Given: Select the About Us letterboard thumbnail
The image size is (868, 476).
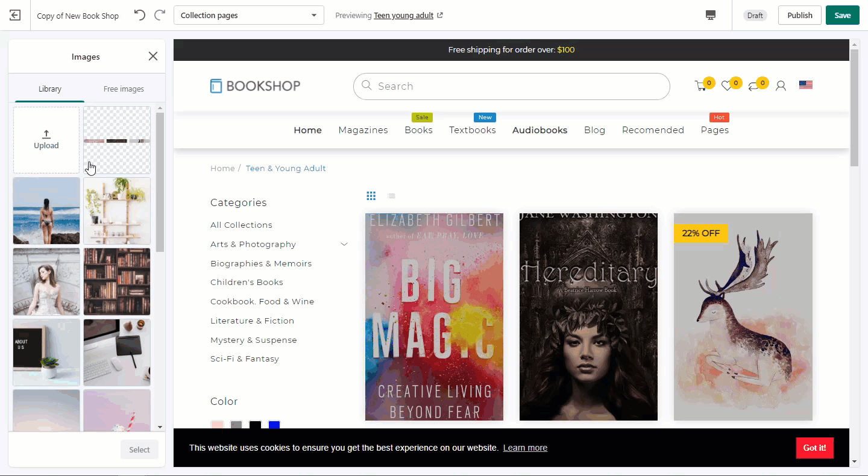Looking at the screenshot, I should 46,352.
